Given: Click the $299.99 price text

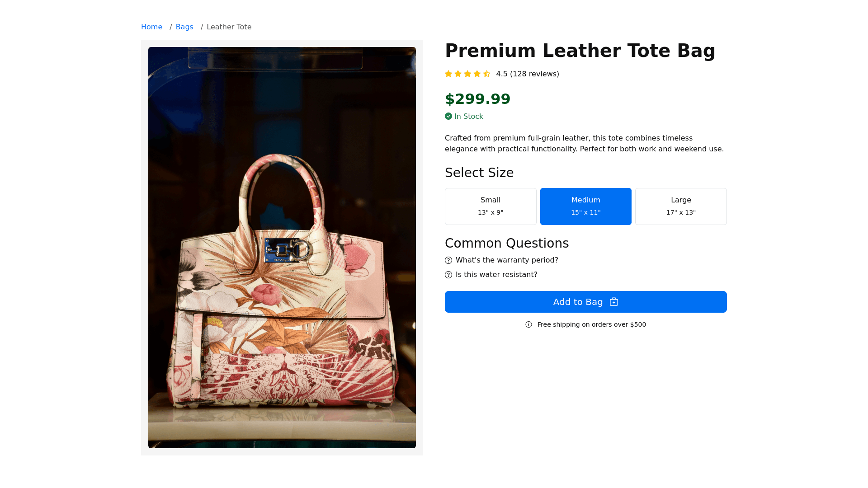Looking at the screenshot, I should (477, 99).
